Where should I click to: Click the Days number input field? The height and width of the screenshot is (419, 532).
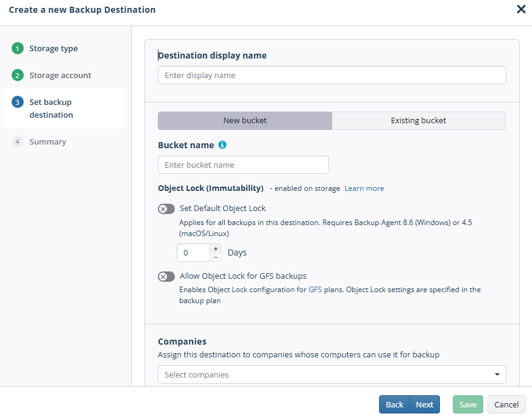(x=193, y=252)
